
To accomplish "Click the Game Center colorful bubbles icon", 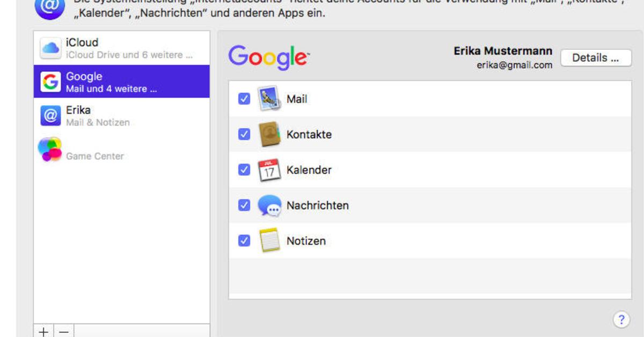I will [x=50, y=149].
